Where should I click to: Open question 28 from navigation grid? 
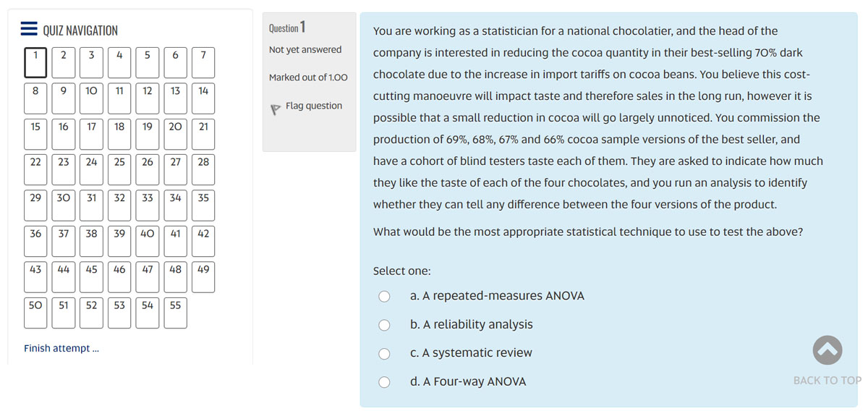click(x=203, y=170)
